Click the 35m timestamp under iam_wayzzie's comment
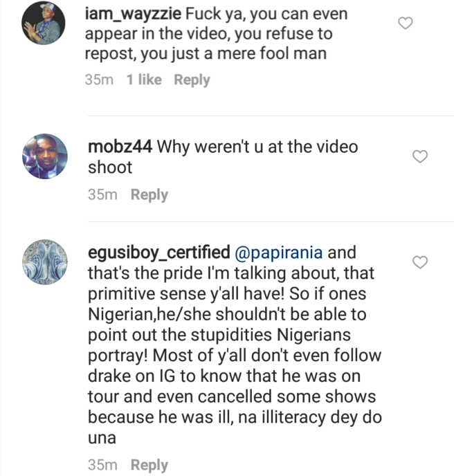Image resolution: width=454 pixels, height=476 pixels. 99,80
